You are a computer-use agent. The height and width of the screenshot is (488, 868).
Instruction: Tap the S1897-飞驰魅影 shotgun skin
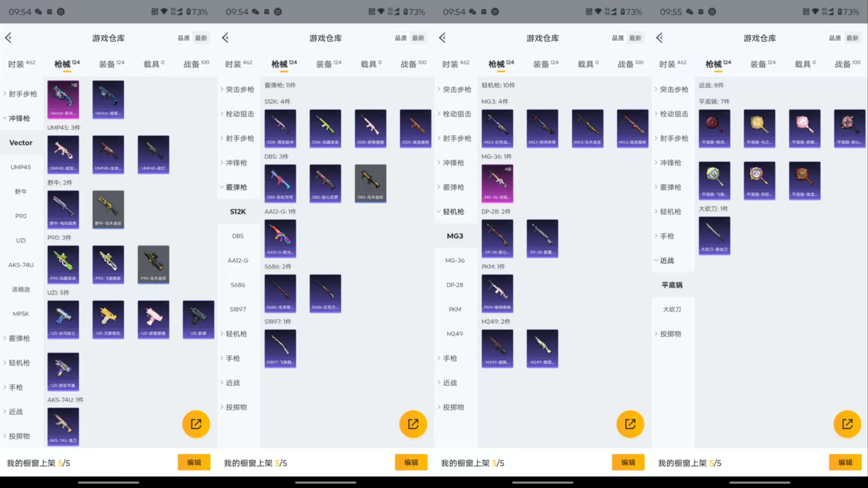280,348
